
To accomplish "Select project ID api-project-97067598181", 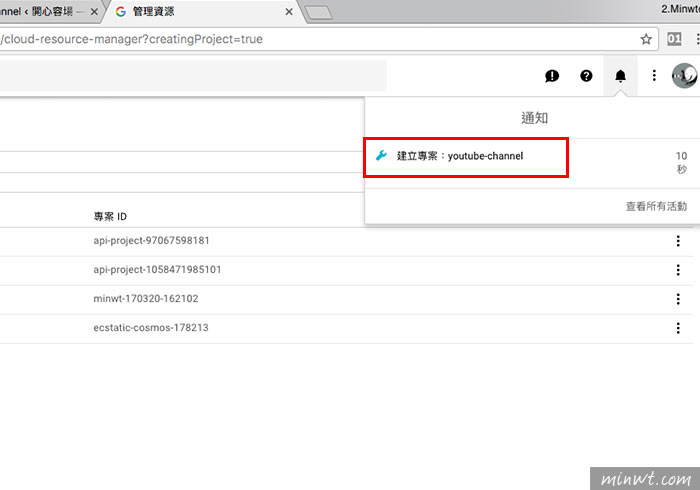I will point(151,241).
